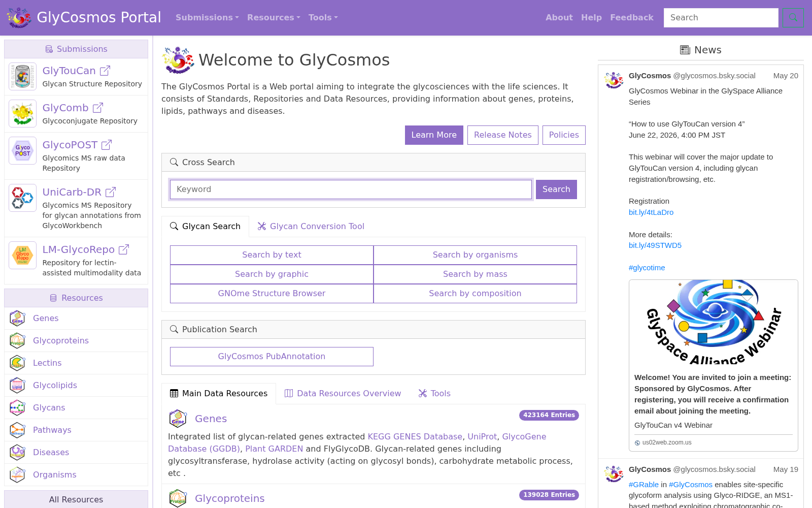Open the All Resources link in sidebar
This screenshot has height=508, width=812.
(76, 499)
